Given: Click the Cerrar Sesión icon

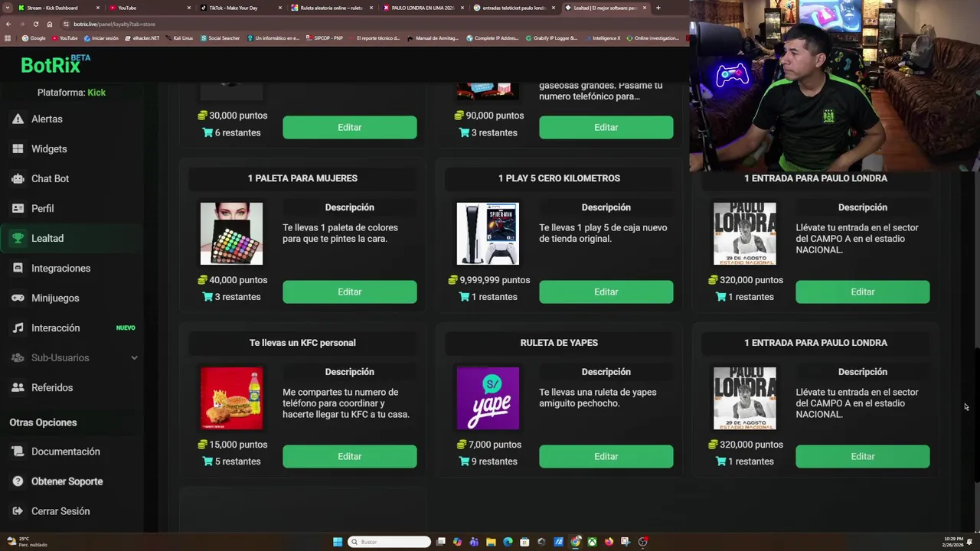Looking at the screenshot, I should click(18, 511).
